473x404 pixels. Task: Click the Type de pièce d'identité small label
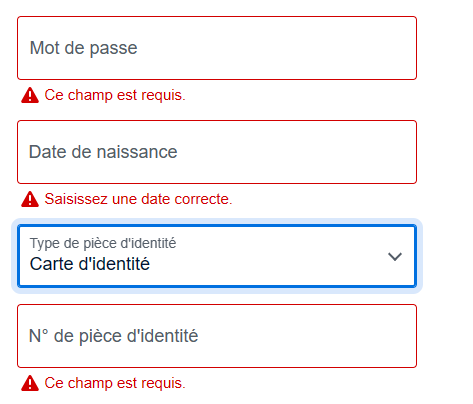[103, 243]
